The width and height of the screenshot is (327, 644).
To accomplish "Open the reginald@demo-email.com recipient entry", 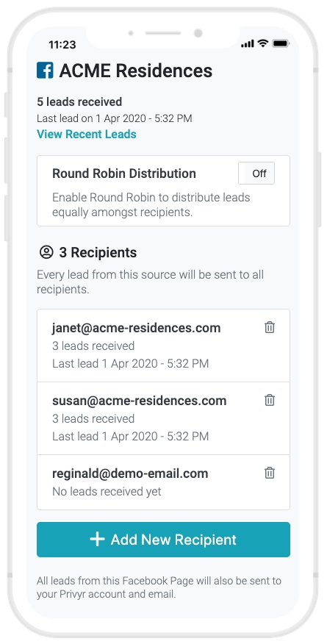I will pyautogui.click(x=163, y=482).
